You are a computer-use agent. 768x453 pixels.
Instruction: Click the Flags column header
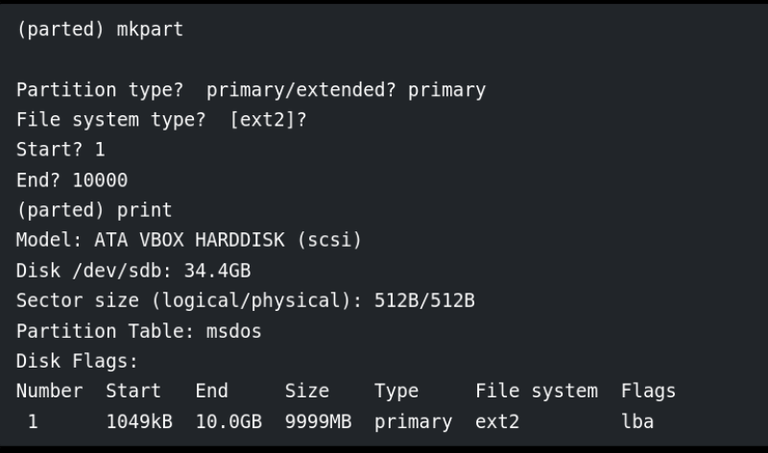click(x=648, y=391)
